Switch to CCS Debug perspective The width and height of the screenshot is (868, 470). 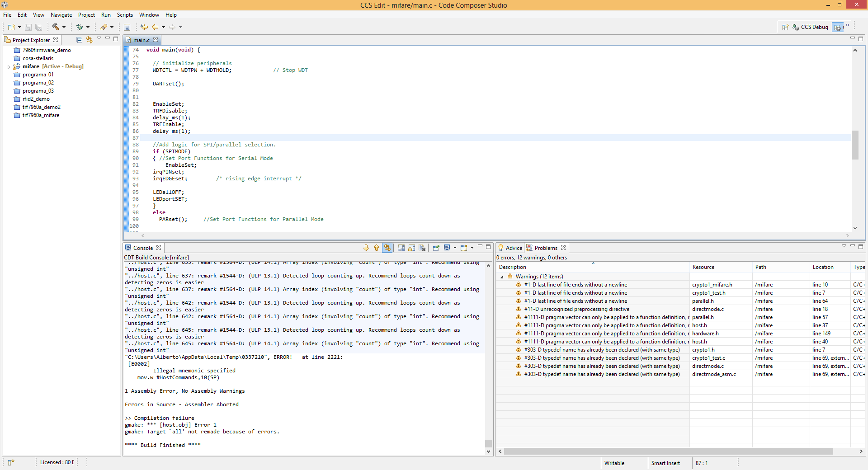[811, 27]
